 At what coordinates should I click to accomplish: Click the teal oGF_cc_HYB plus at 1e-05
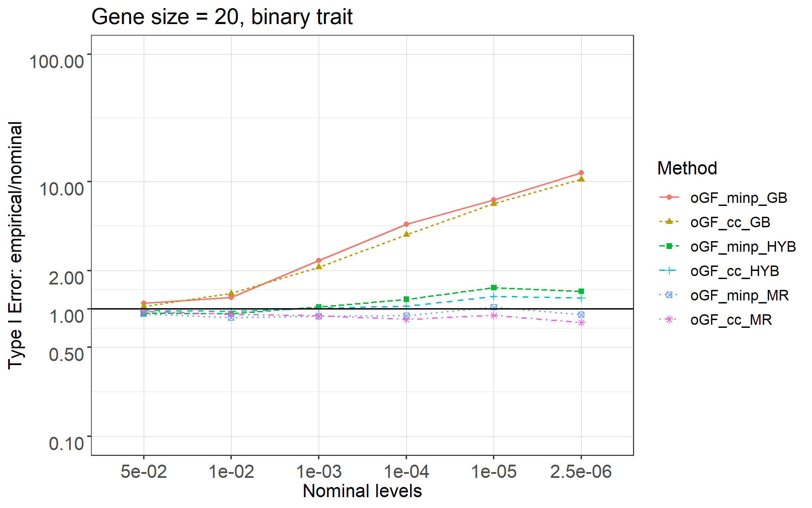point(494,296)
